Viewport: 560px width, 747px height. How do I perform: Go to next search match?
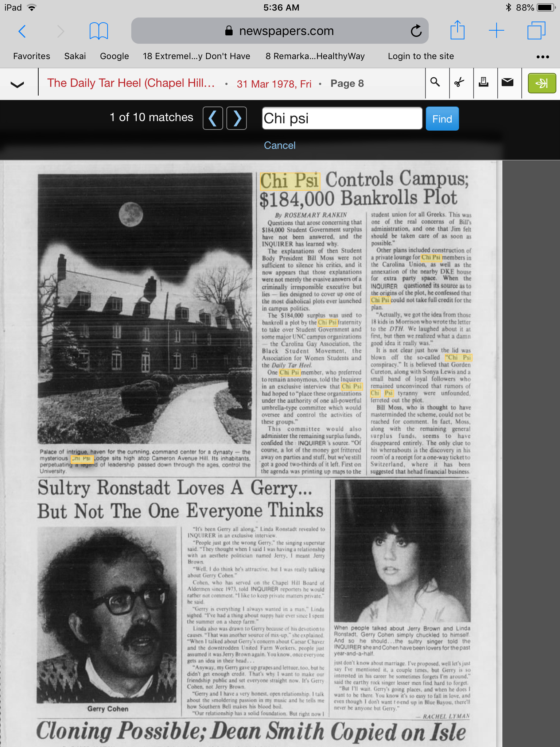(237, 118)
